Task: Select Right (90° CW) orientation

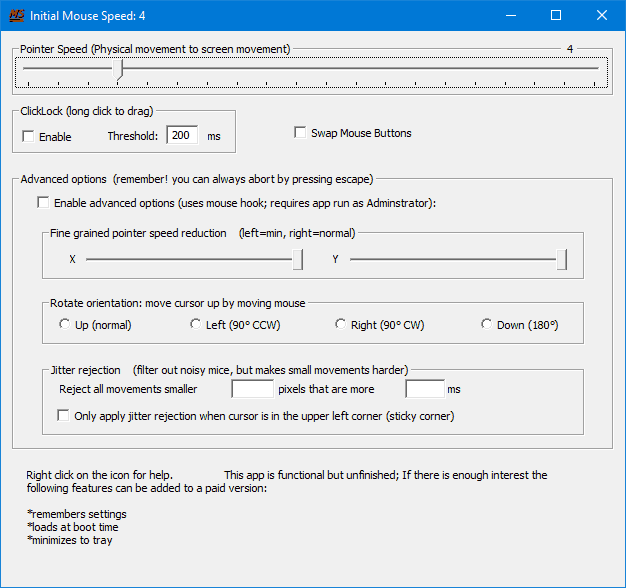Action: 340,324
